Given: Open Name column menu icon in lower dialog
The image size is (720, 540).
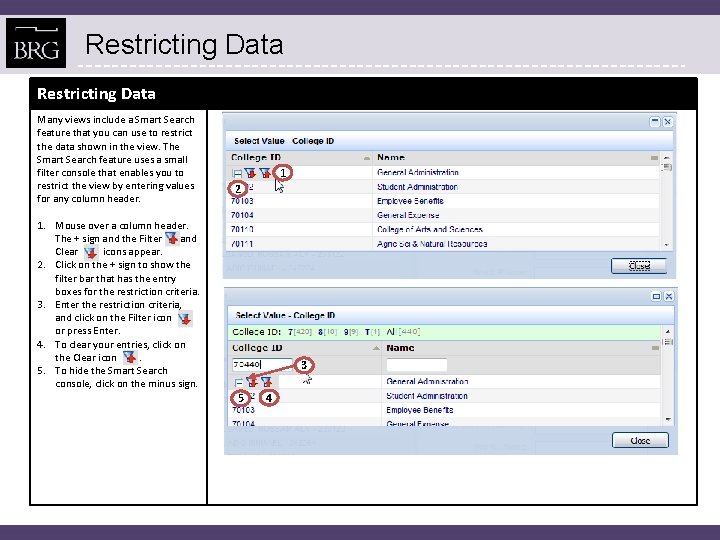Looking at the screenshot, I should [x=655, y=348].
